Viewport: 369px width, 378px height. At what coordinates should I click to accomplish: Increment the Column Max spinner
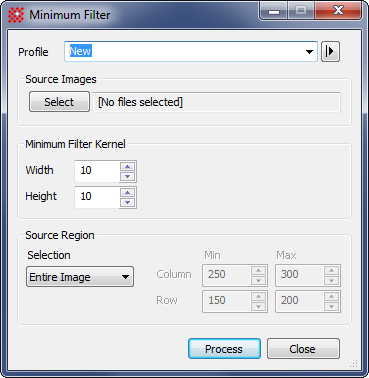click(x=331, y=270)
